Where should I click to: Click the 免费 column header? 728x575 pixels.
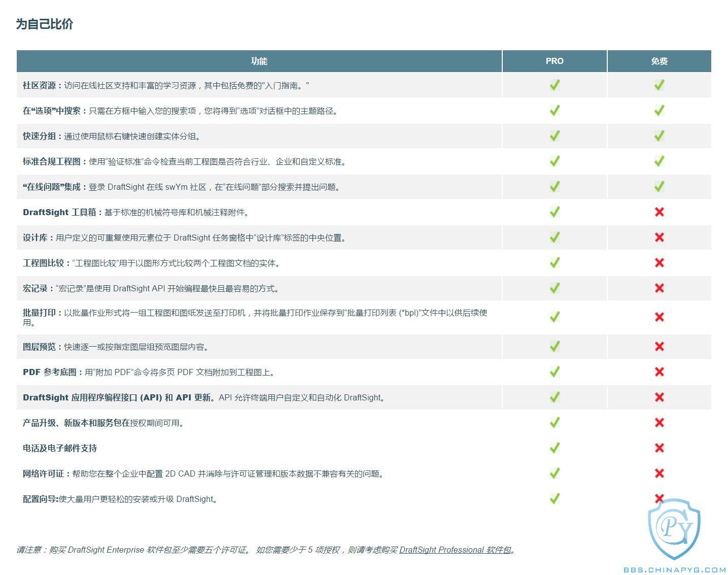(659, 61)
